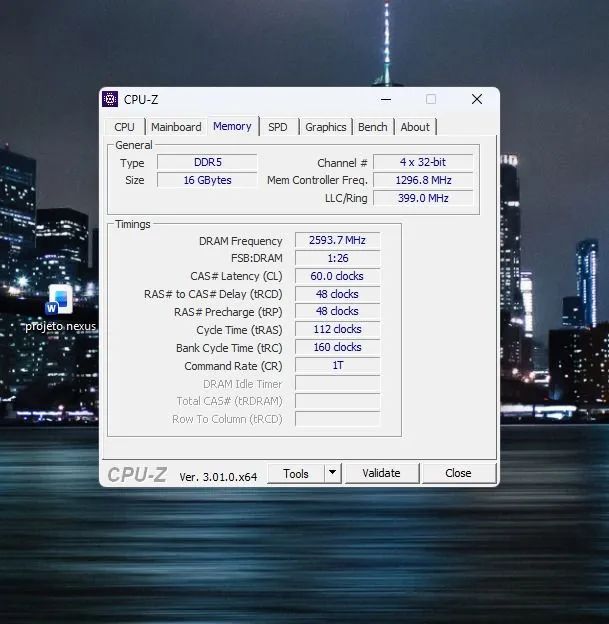Click the empty DRAM Idle Timer field
The width and height of the screenshot is (609, 624).
point(338,384)
